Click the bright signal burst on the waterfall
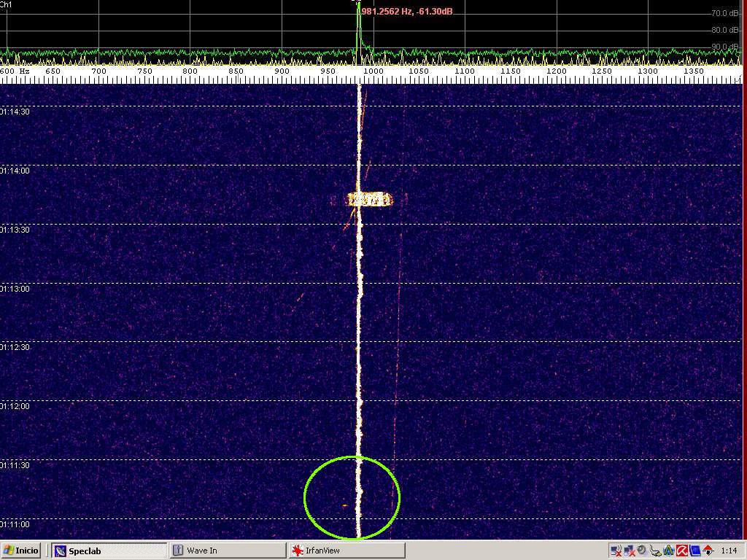747x560 pixels. [369, 199]
